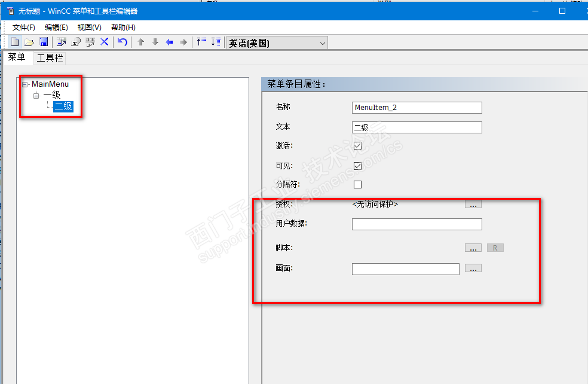
Task: Select the 二级 tree item
Action: pyautogui.click(x=63, y=106)
